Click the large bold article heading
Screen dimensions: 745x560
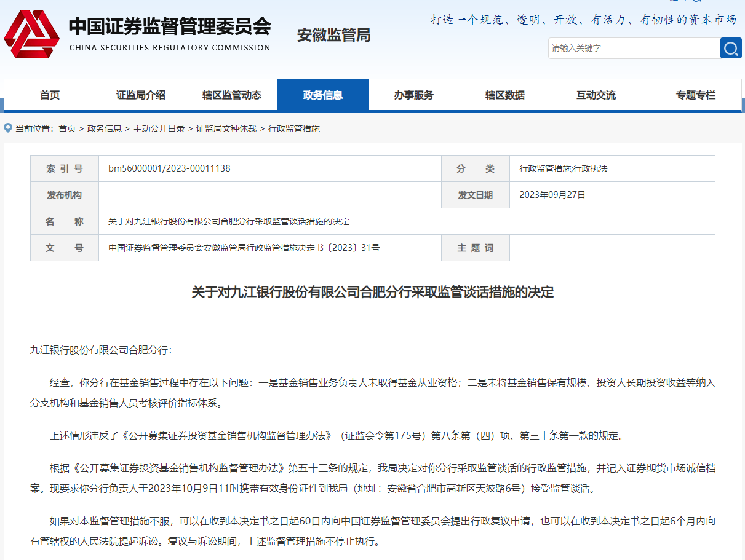tap(373, 292)
